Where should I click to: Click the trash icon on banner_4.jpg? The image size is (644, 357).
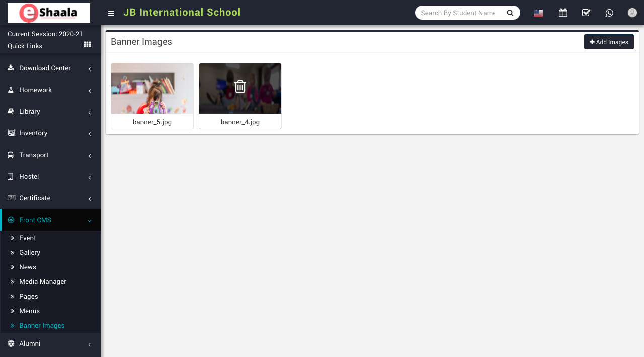240,87
